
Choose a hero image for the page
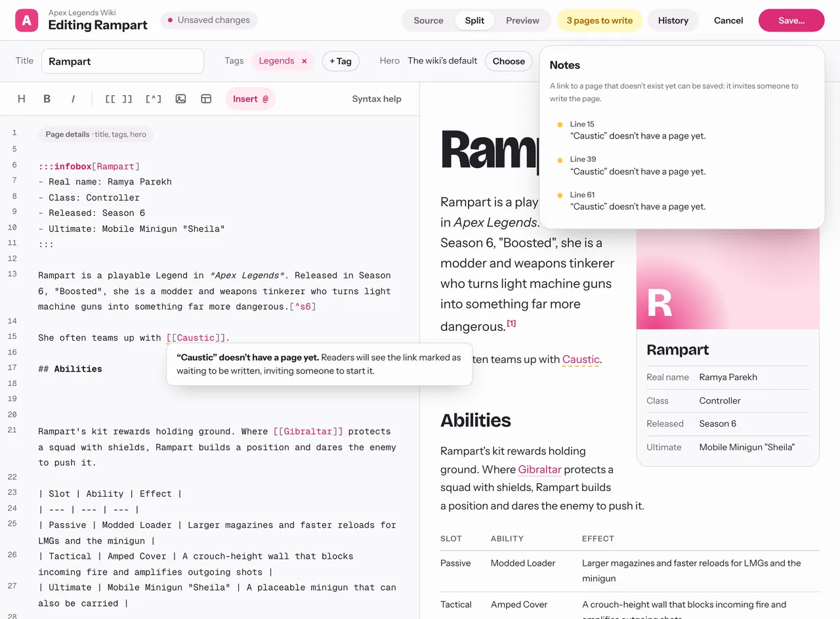tap(509, 61)
